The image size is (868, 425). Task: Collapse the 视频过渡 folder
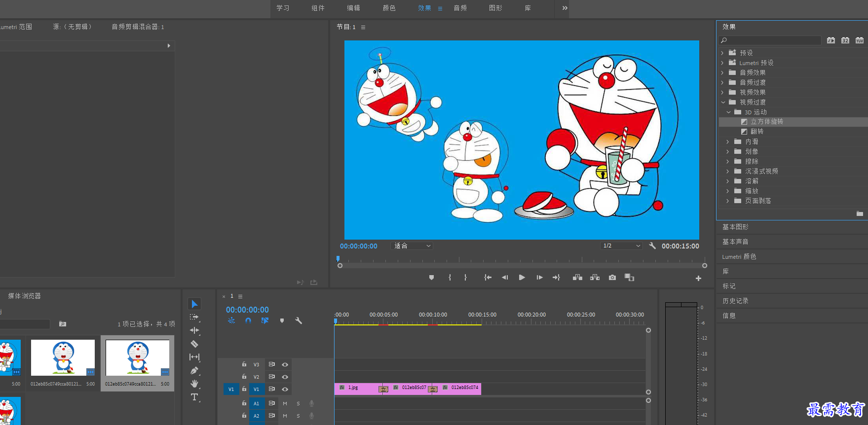point(723,102)
